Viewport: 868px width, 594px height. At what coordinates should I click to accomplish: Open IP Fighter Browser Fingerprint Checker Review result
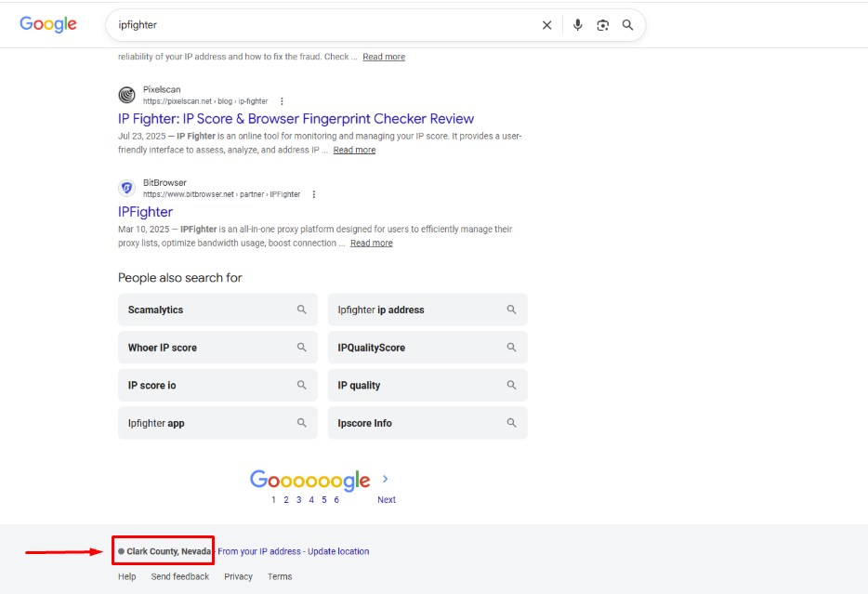[x=296, y=119]
